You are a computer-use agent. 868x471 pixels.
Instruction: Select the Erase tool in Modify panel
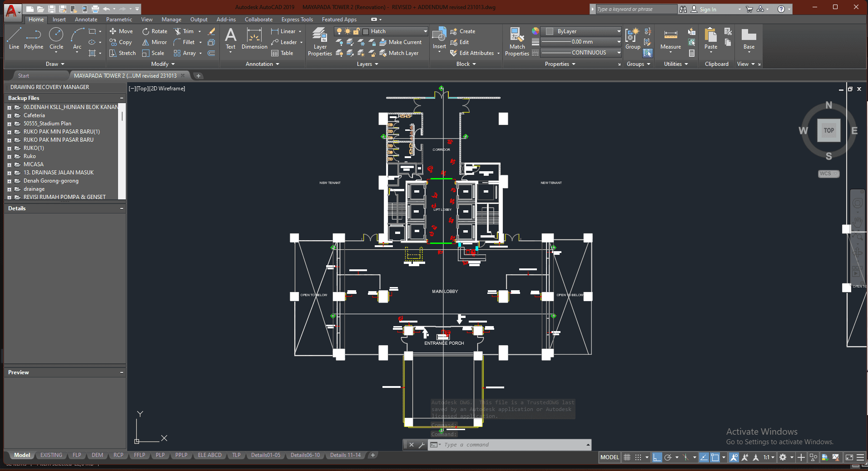[x=211, y=31]
